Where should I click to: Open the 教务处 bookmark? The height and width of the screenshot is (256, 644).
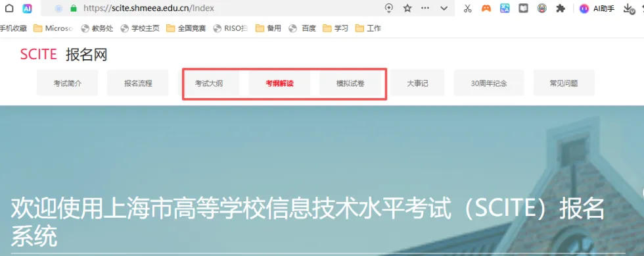pyautogui.click(x=97, y=28)
